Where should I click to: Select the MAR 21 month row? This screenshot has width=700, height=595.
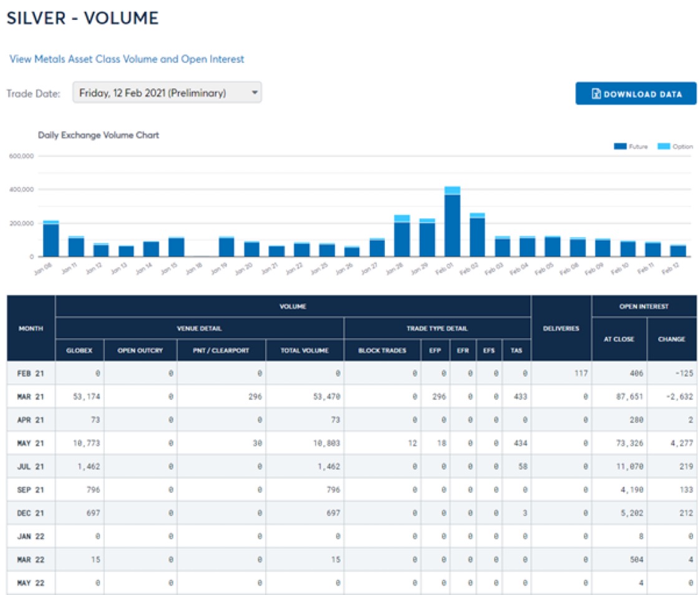[x=31, y=397]
